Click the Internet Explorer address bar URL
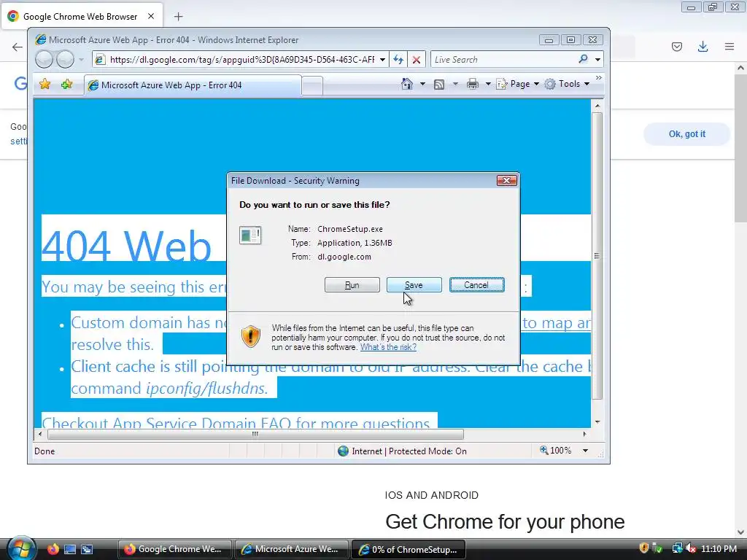747x560 pixels. 242,60
